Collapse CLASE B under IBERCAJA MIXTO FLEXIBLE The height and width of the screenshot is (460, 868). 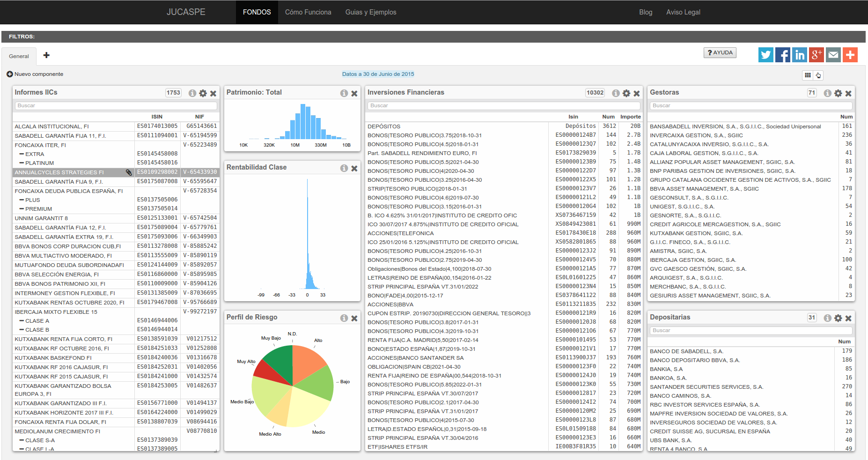tap(22, 330)
